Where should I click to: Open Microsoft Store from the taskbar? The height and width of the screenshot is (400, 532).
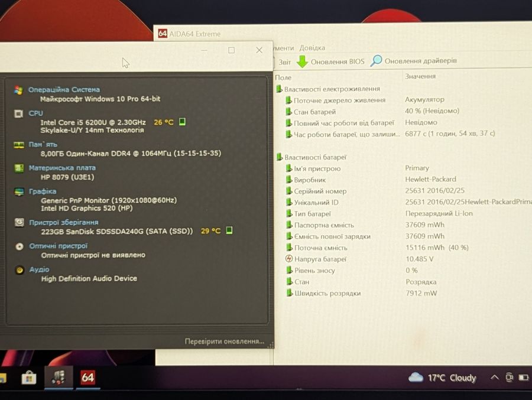pyautogui.click(x=29, y=378)
